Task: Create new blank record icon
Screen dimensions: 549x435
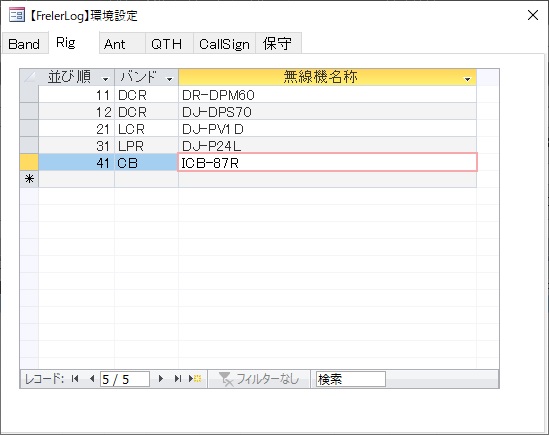Action: [195, 379]
